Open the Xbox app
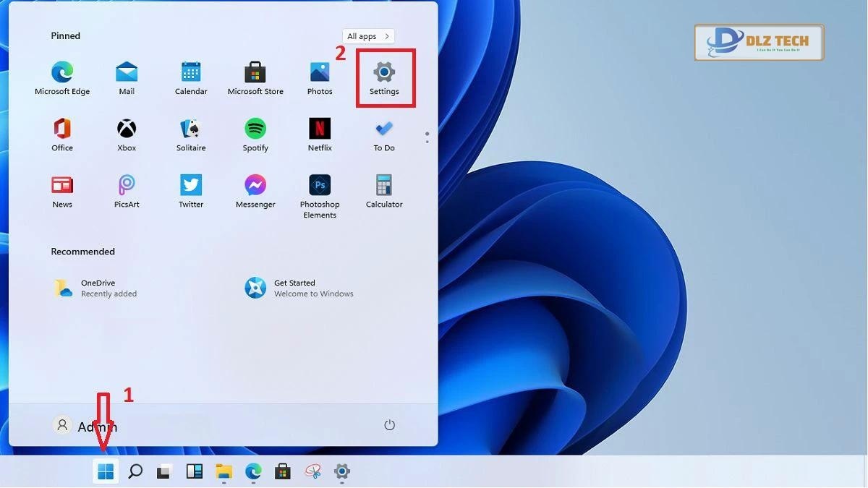868x488 pixels. click(x=127, y=134)
